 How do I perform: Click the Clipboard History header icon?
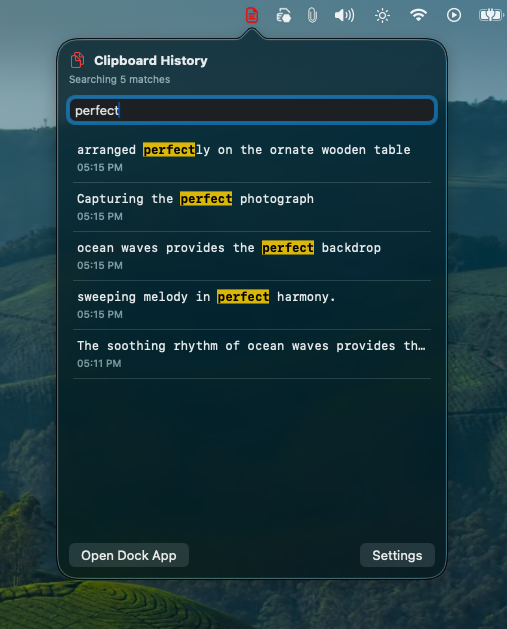(77, 60)
